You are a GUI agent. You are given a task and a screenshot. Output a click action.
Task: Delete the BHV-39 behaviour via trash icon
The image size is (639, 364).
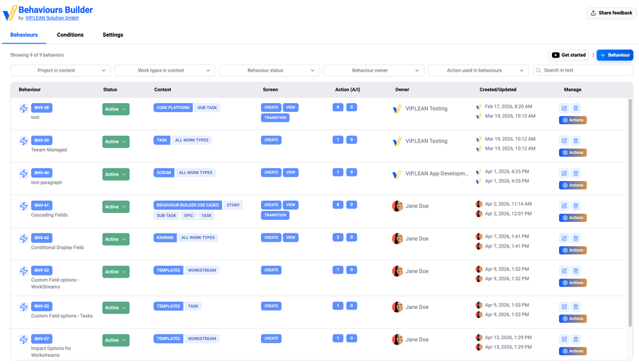pyautogui.click(x=576, y=141)
